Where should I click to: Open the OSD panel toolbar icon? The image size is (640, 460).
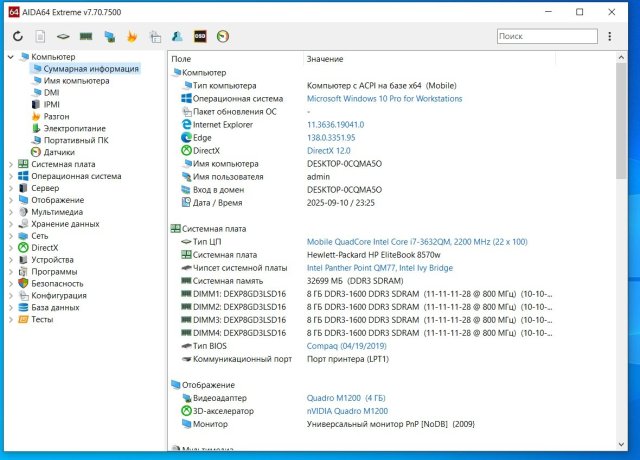(x=200, y=36)
